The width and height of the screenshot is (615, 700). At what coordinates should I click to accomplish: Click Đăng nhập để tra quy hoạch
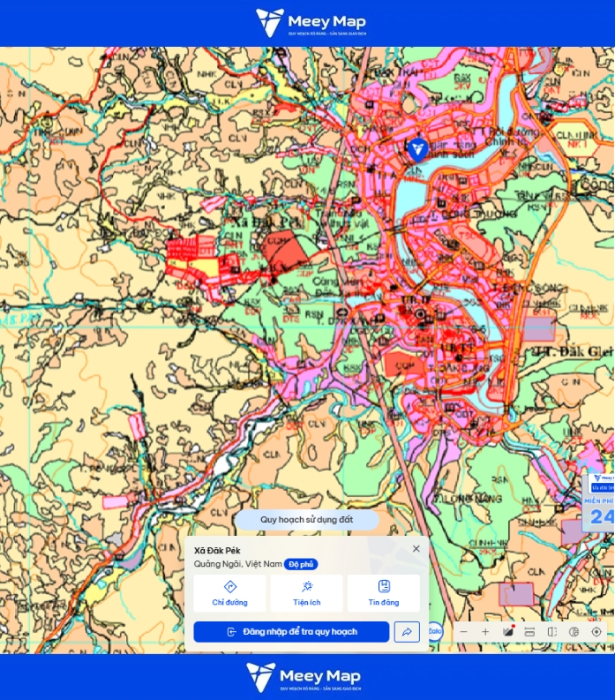(291, 632)
